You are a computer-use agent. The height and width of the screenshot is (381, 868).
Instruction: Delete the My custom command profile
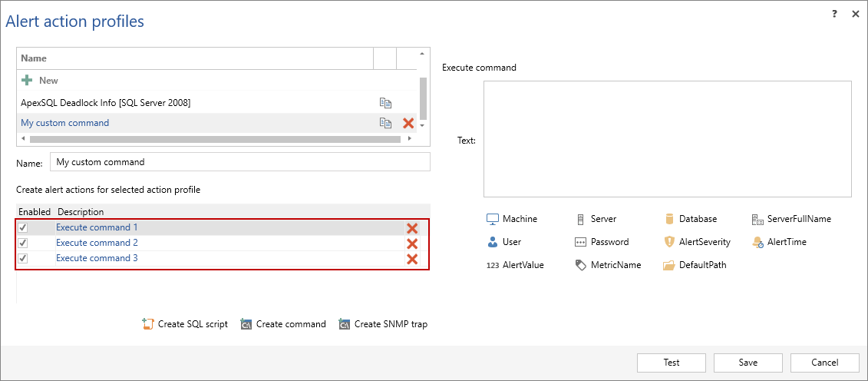click(408, 123)
